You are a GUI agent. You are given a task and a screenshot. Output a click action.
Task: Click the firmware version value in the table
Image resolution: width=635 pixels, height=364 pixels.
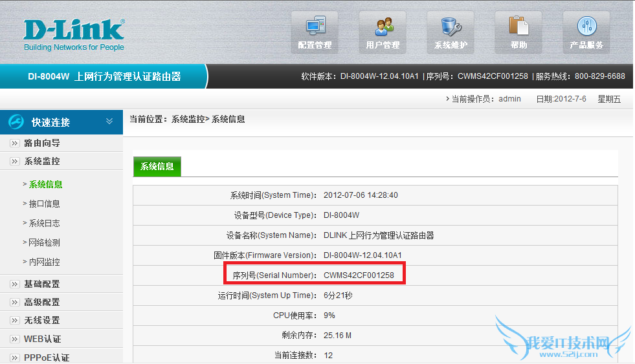pyautogui.click(x=362, y=255)
